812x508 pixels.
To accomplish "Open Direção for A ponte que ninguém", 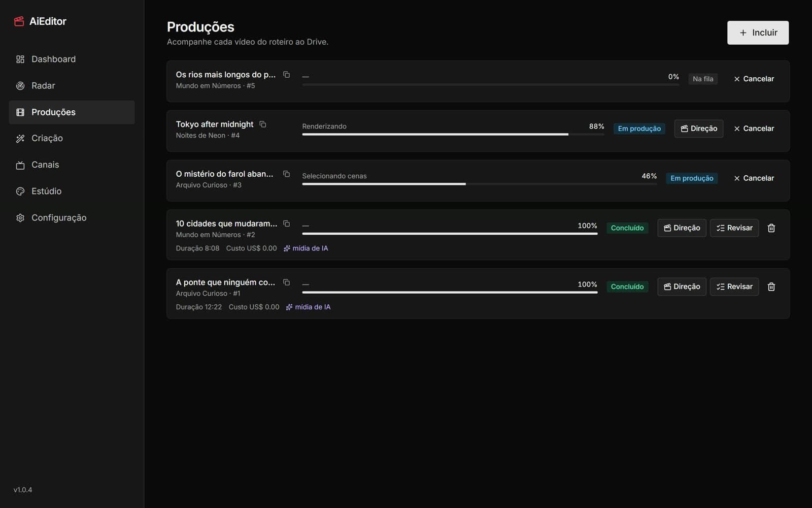I will click(x=682, y=287).
